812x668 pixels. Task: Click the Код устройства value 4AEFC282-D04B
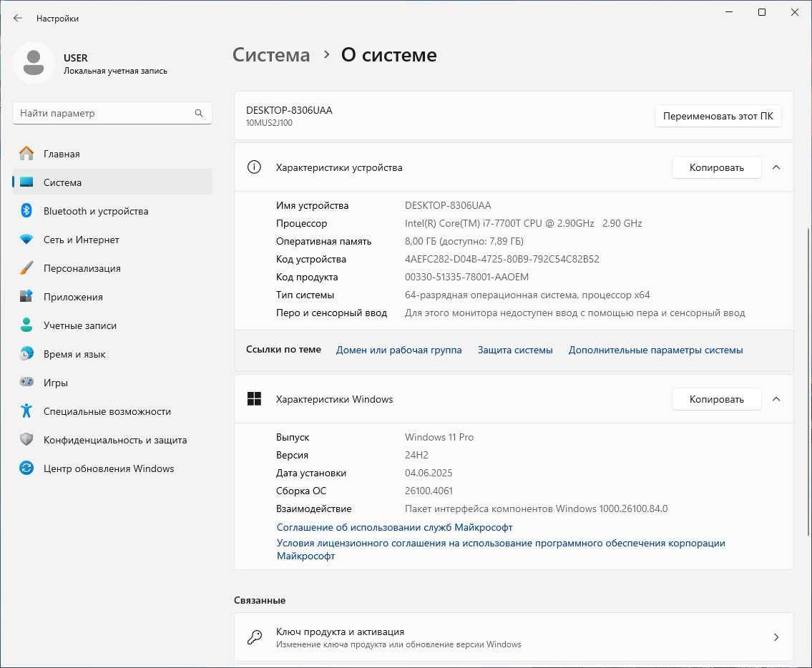(502, 259)
